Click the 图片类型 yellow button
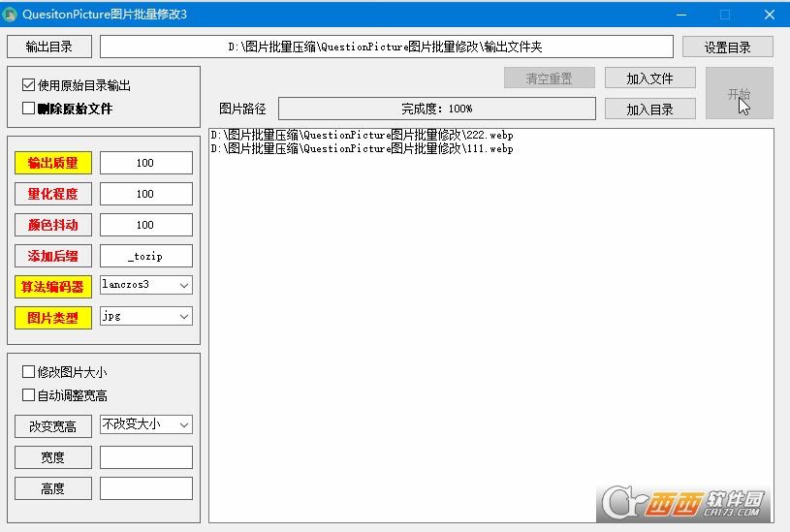 pos(53,318)
